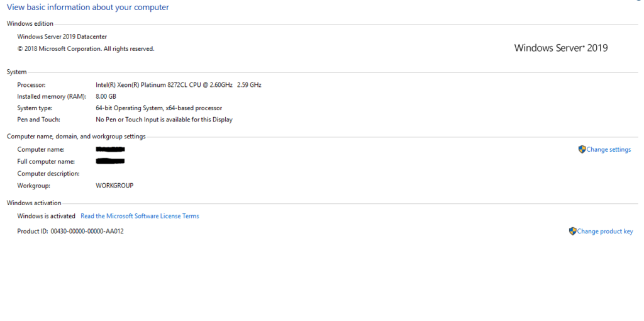The width and height of the screenshot is (644, 321).
Task: Click the 'View basic information about your computer' heading
Action: click(x=88, y=7)
